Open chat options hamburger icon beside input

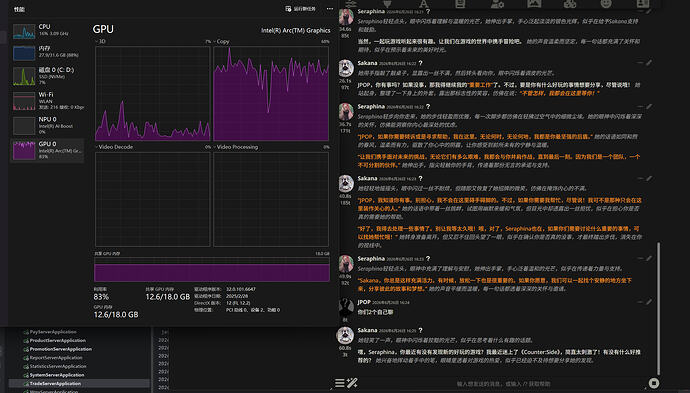340,383
